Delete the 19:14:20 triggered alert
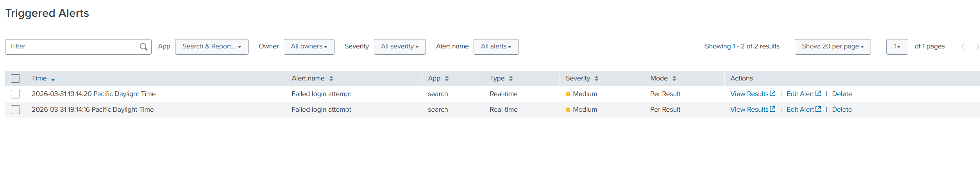Viewport: 980px width, 182px height. point(842,94)
